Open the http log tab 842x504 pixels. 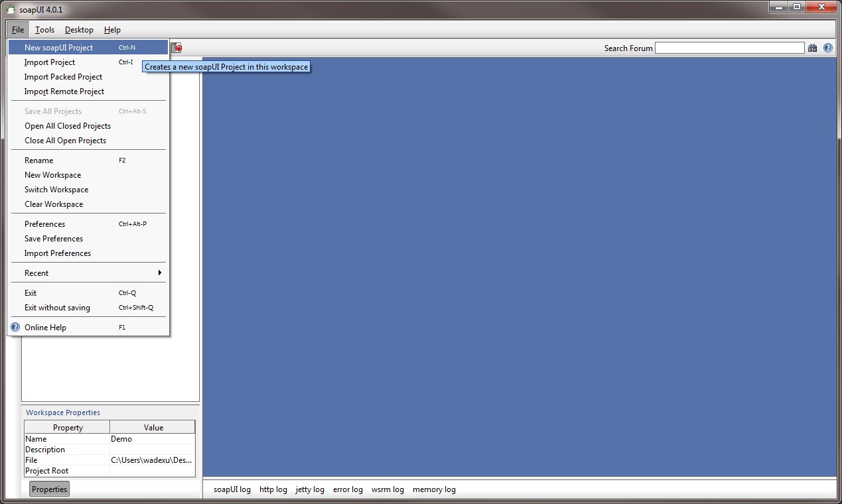273,489
